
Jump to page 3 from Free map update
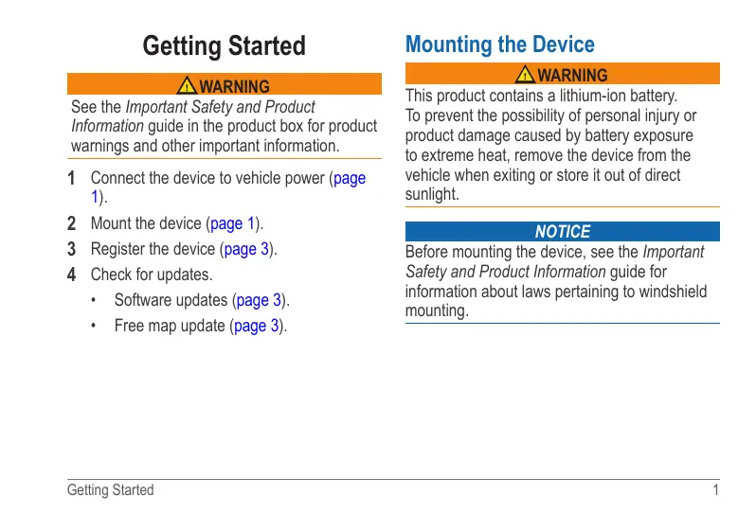256,326
